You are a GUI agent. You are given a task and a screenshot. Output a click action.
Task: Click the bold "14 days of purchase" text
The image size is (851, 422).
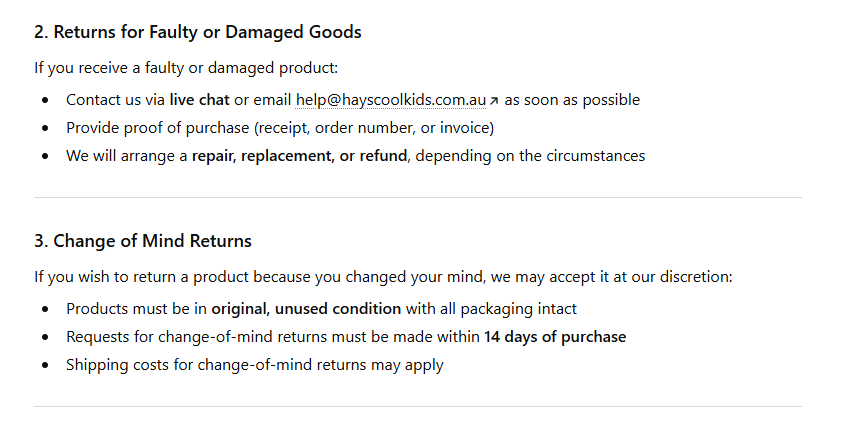coord(555,337)
